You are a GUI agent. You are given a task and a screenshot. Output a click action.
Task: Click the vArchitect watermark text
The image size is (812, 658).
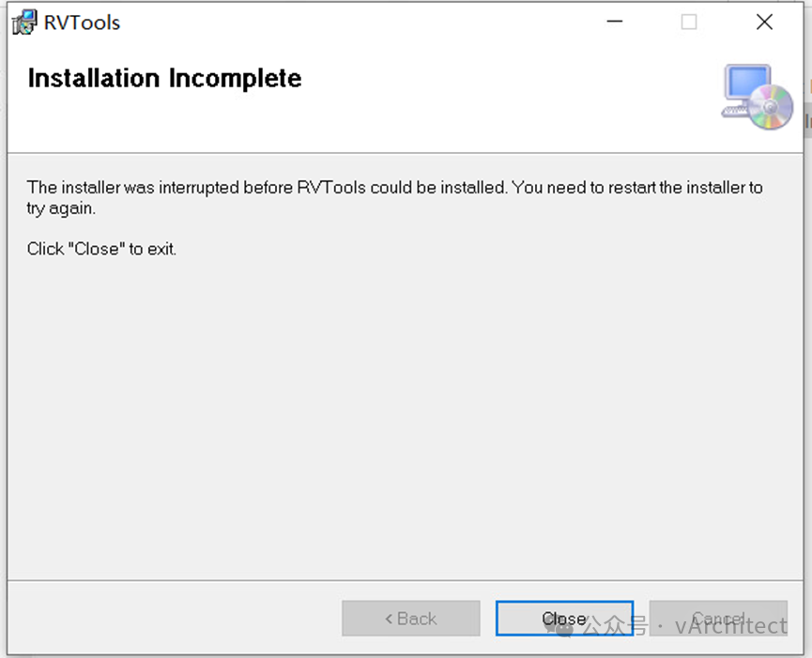point(731,626)
